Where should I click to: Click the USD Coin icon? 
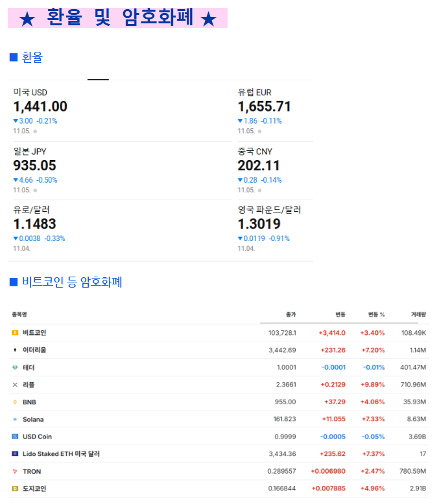click(x=15, y=437)
